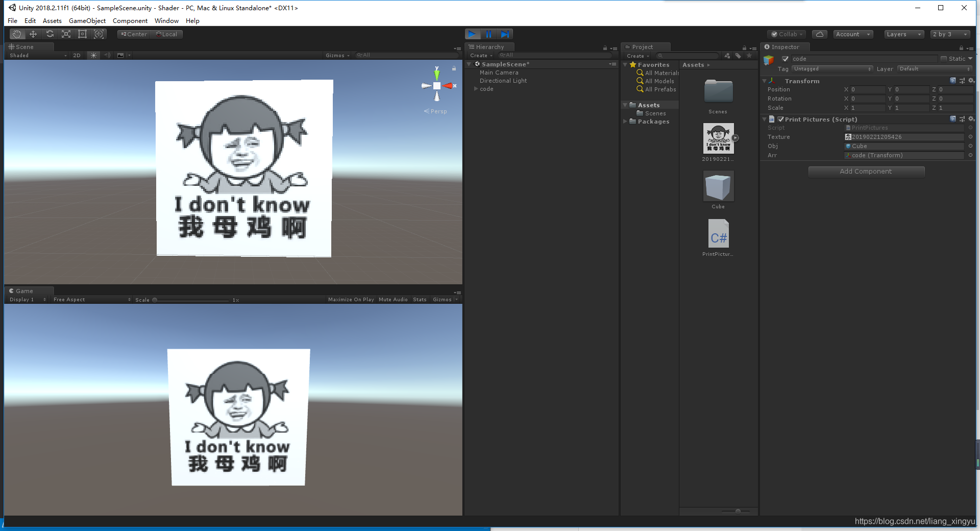The width and height of the screenshot is (980, 531).
Task: Open the 2 by 3 layout dropdown
Action: (950, 34)
